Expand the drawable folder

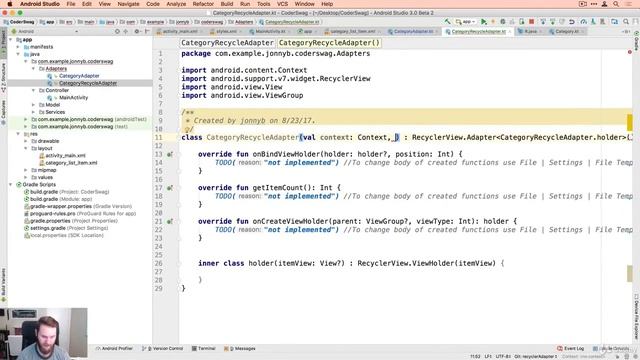(26, 141)
